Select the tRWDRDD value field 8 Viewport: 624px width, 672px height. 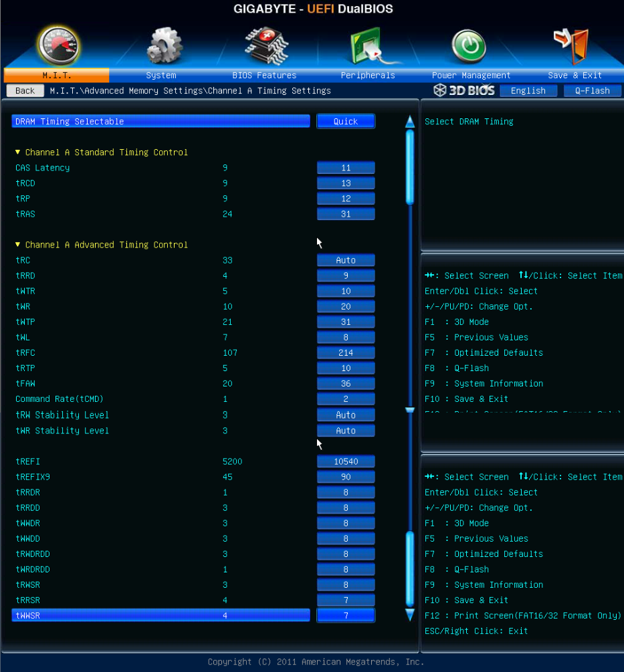pyautogui.click(x=346, y=554)
